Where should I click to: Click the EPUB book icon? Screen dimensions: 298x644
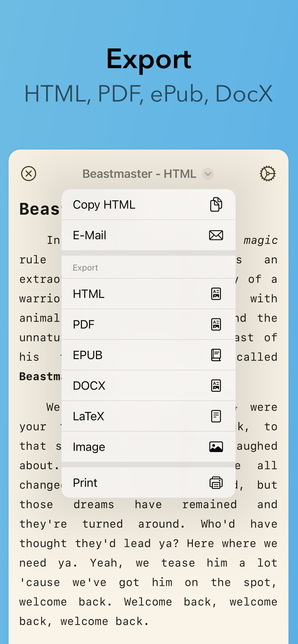[x=216, y=355]
